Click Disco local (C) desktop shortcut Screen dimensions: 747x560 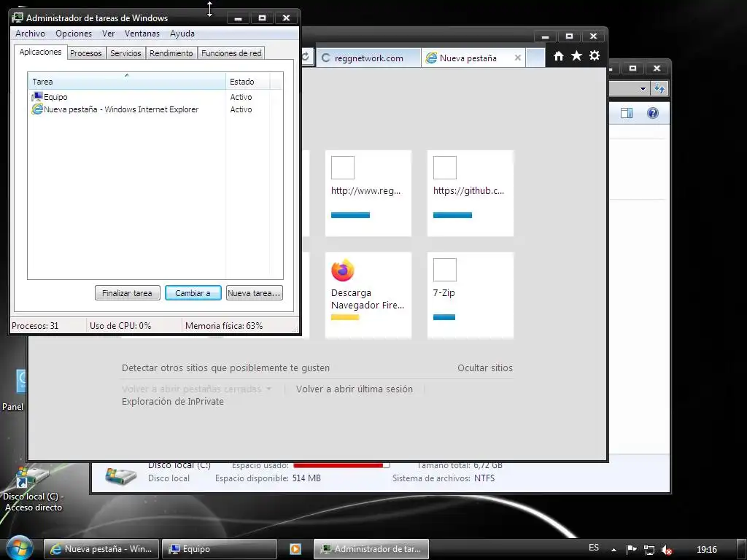click(33, 489)
